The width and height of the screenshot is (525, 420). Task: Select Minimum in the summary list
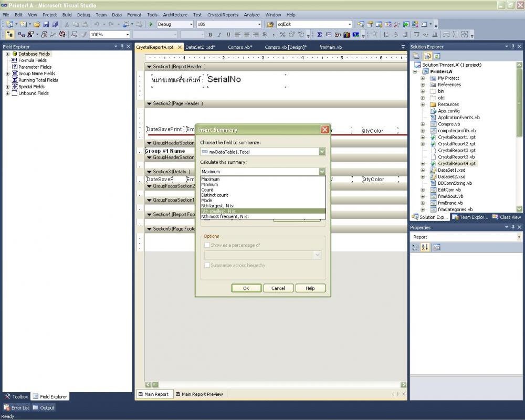pos(263,184)
